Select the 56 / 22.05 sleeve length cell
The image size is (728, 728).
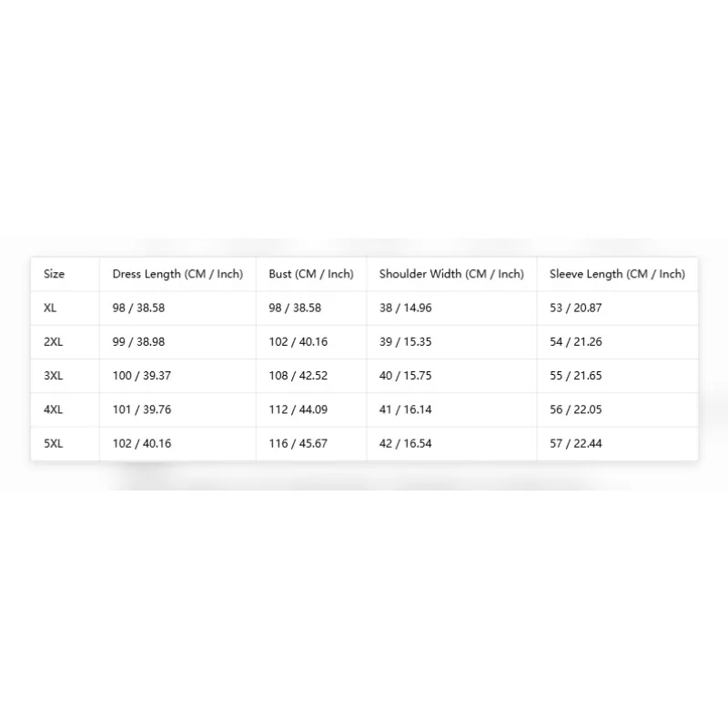[x=576, y=409]
